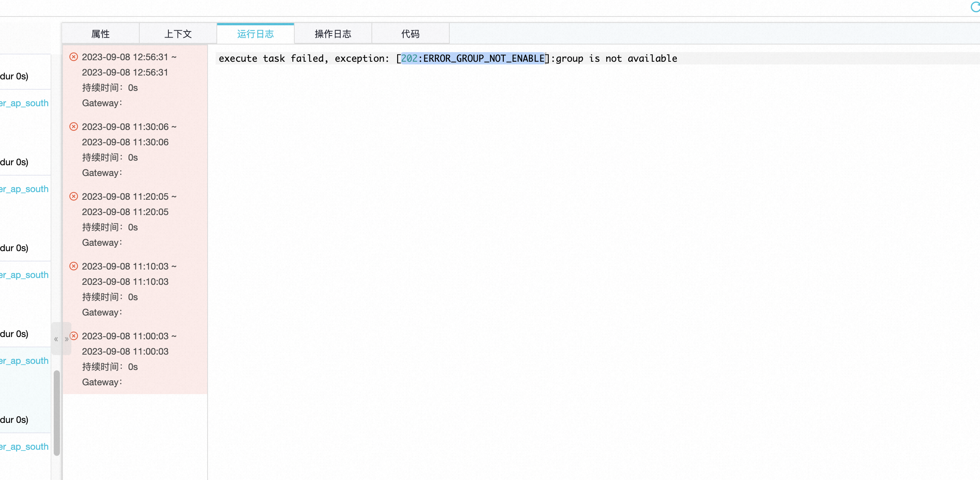Click Gateway: label in the 11:30:06 entry
Viewport: 980px width, 480px height.
[x=102, y=173]
